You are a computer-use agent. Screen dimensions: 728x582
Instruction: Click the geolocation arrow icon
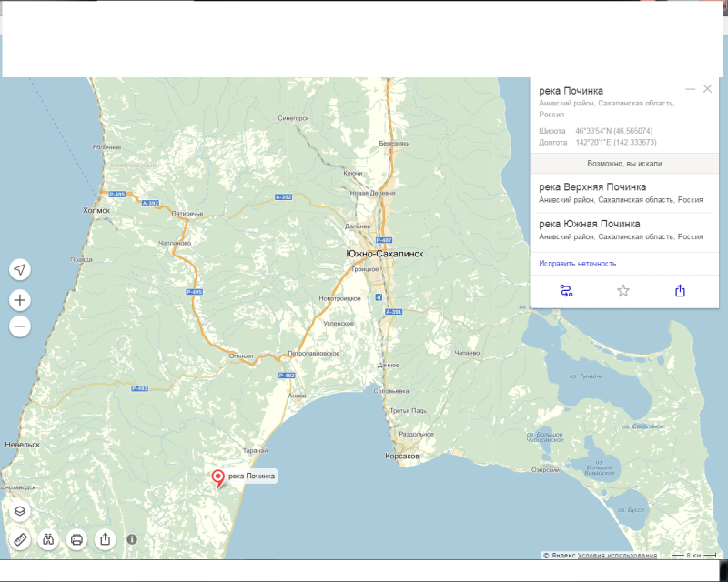(x=20, y=267)
